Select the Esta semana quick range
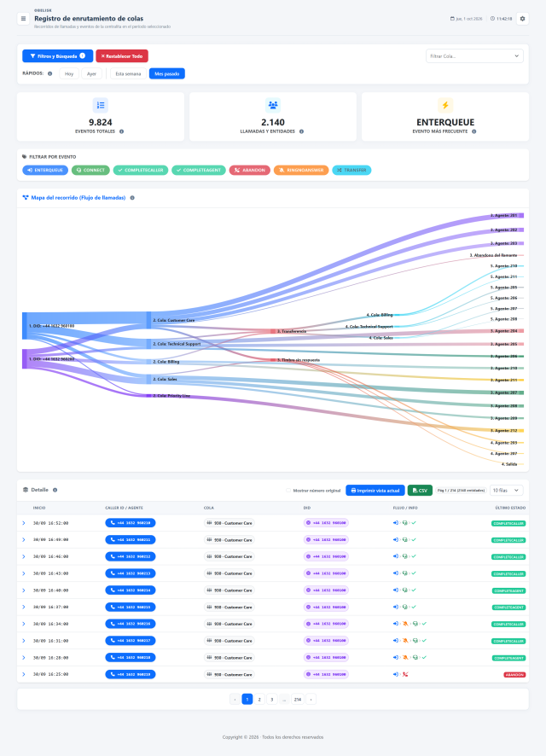 click(128, 73)
